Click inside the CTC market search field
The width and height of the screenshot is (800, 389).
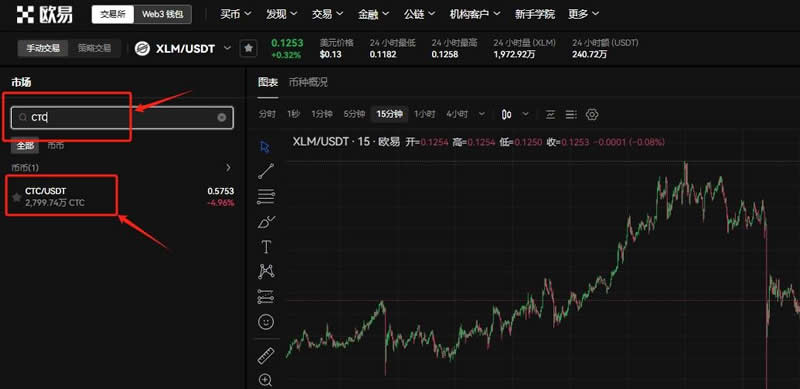[x=122, y=117]
